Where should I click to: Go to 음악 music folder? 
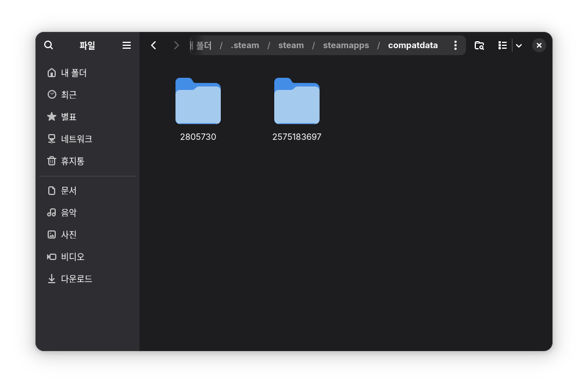click(69, 212)
